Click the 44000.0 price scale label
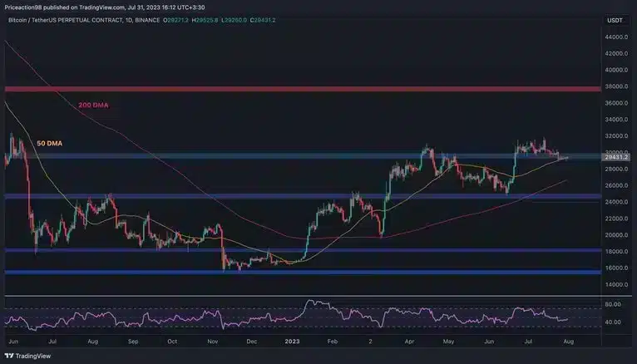 tap(616, 37)
